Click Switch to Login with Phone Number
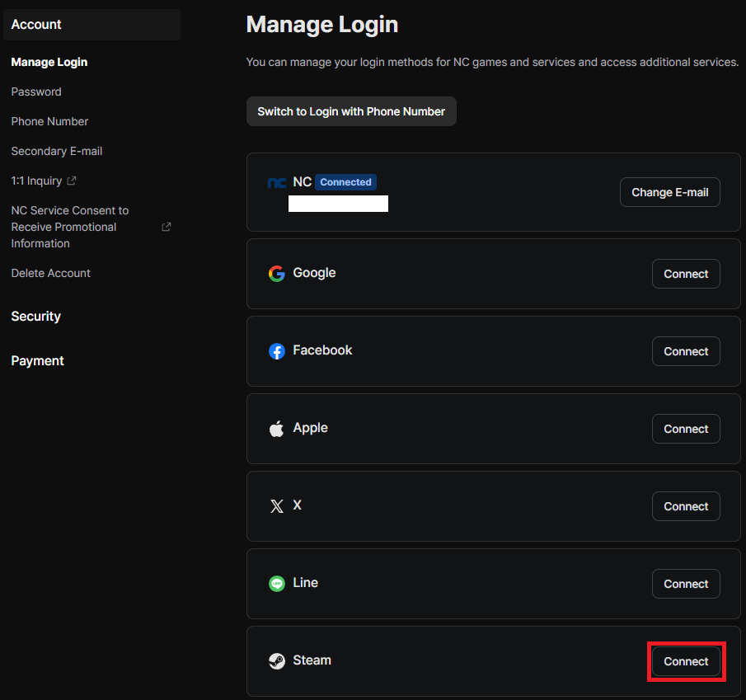 [351, 111]
